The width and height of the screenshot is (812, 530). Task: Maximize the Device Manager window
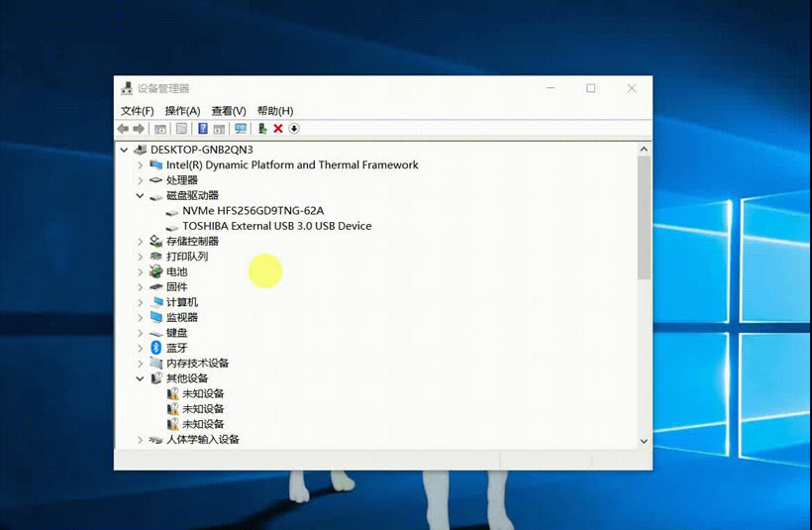(x=591, y=88)
